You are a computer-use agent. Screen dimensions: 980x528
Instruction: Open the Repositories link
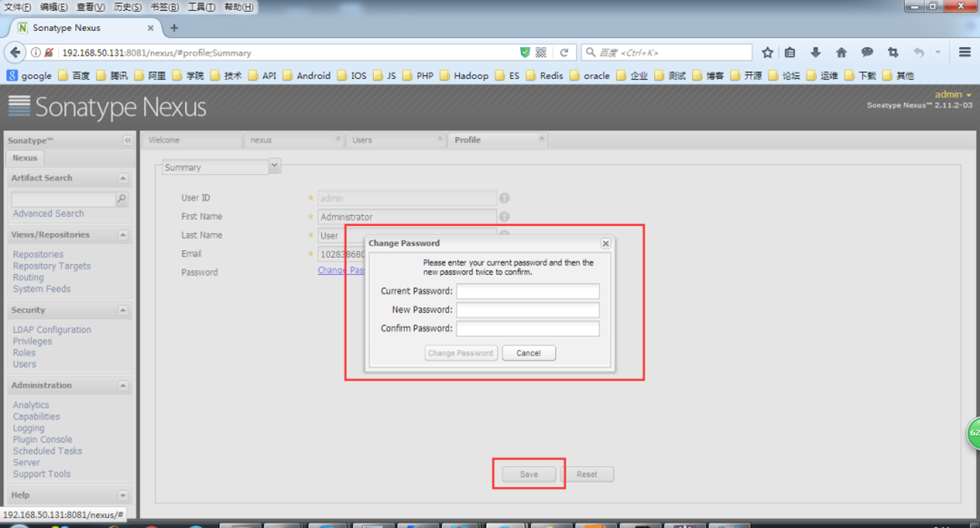38,254
